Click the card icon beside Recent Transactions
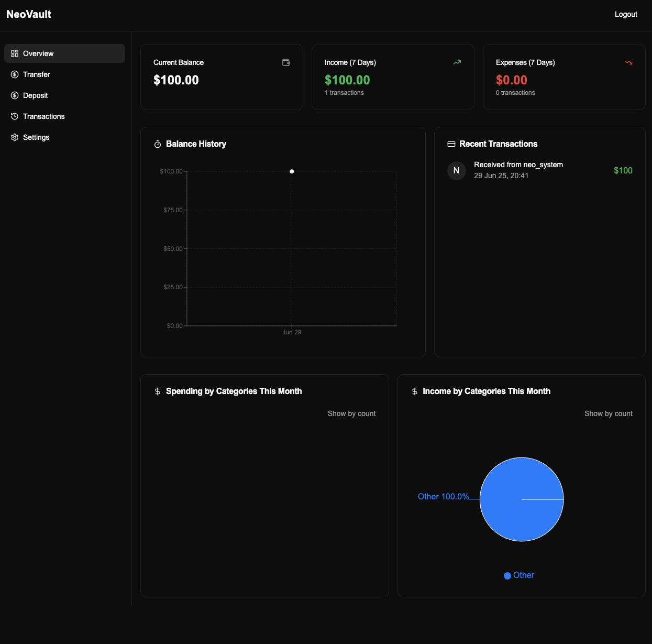Viewport: 652px width, 644px height. (x=451, y=144)
